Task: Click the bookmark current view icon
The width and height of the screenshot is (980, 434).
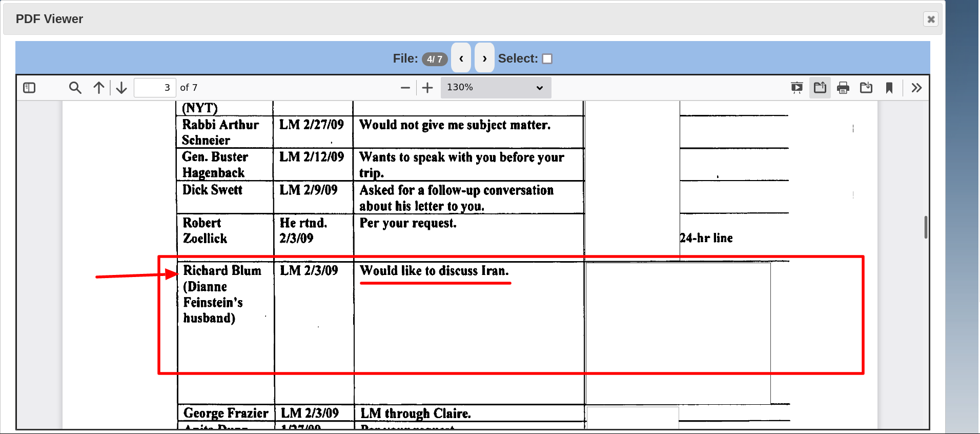Action: point(889,88)
